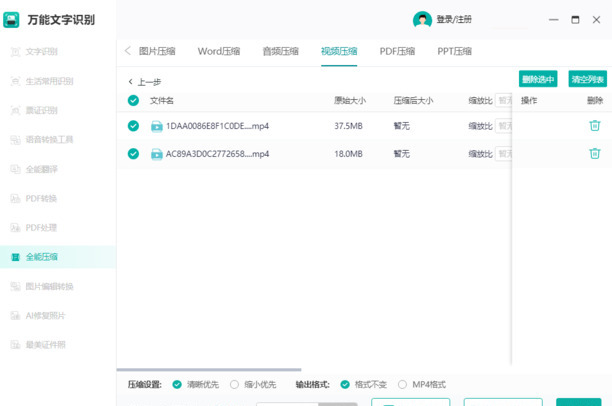Click the horizontal scrollbar under the file list
The image size is (612, 406).
pos(209,369)
